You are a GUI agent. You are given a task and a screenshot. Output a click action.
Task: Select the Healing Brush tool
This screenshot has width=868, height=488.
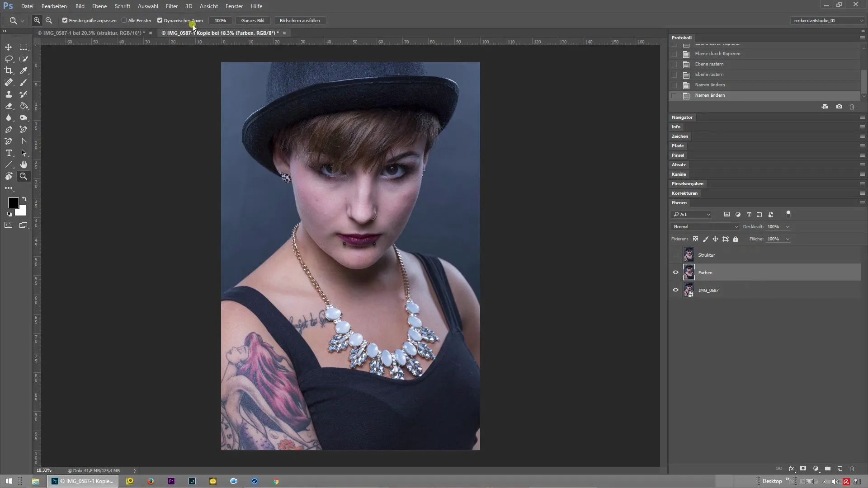(x=9, y=82)
